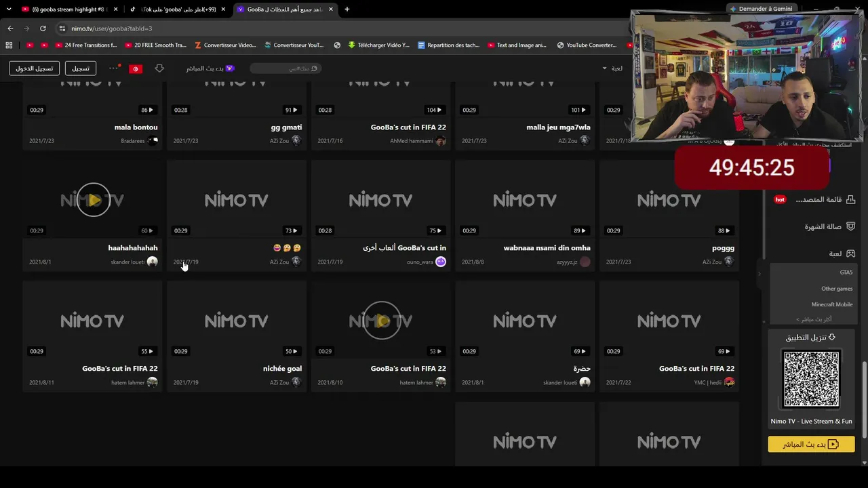Viewport: 868px width, 488px height.
Task: Open the Convertisseur Video bookmark
Action: pyautogui.click(x=225, y=45)
